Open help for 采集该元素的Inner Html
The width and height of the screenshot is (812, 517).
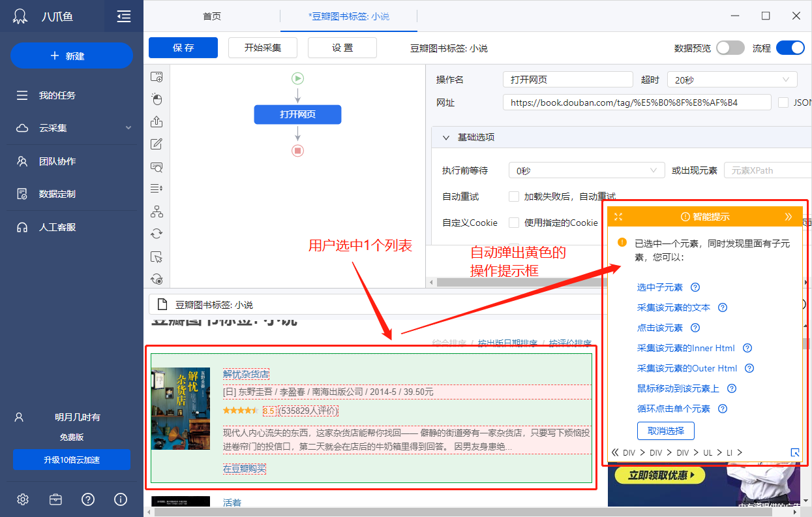[x=747, y=348]
